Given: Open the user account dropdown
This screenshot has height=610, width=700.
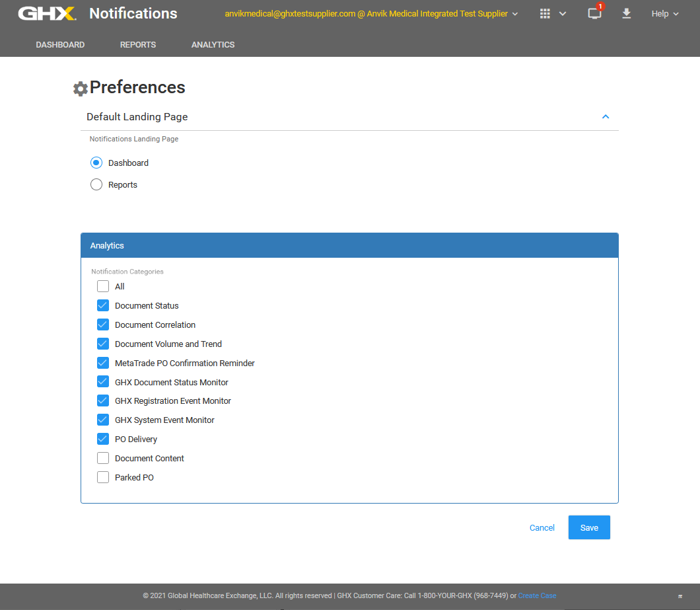Looking at the screenshot, I should click(371, 14).
